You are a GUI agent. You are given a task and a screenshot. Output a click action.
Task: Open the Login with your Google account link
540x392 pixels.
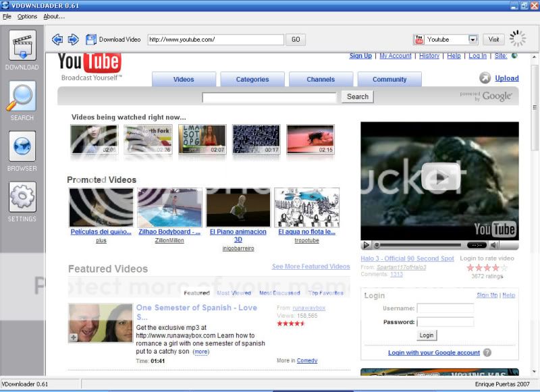pyautogui.click(x=434, y=352)
